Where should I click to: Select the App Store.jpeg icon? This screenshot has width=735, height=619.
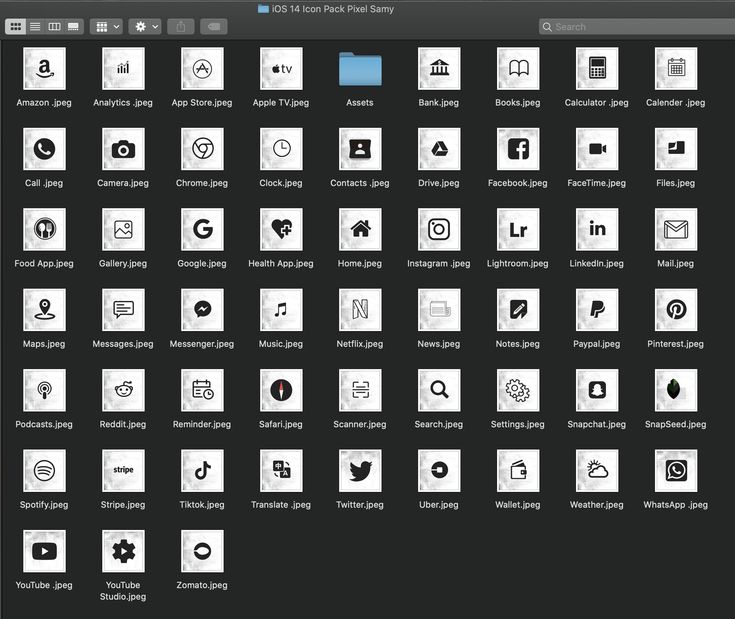(x=202, y=68)
